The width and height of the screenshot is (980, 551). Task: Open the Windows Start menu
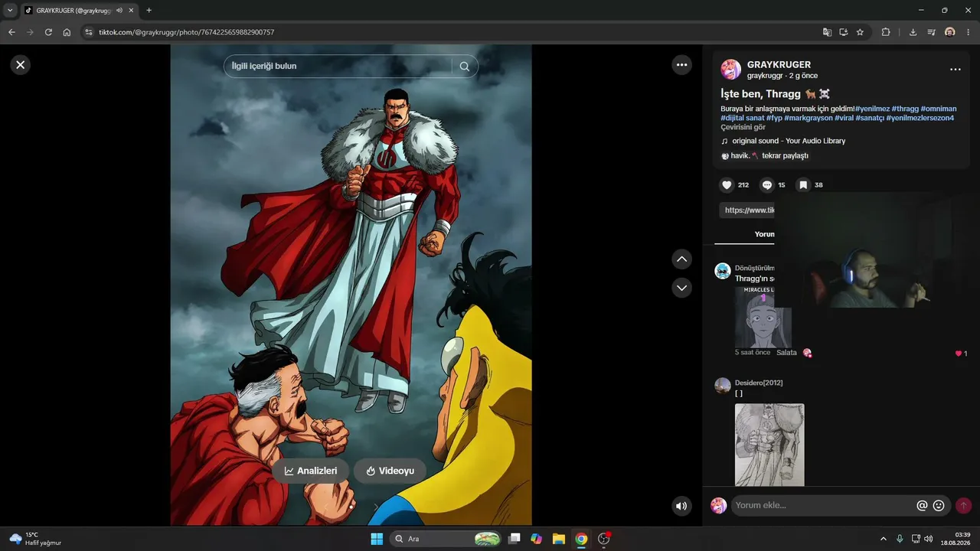[x=377, y=539]
